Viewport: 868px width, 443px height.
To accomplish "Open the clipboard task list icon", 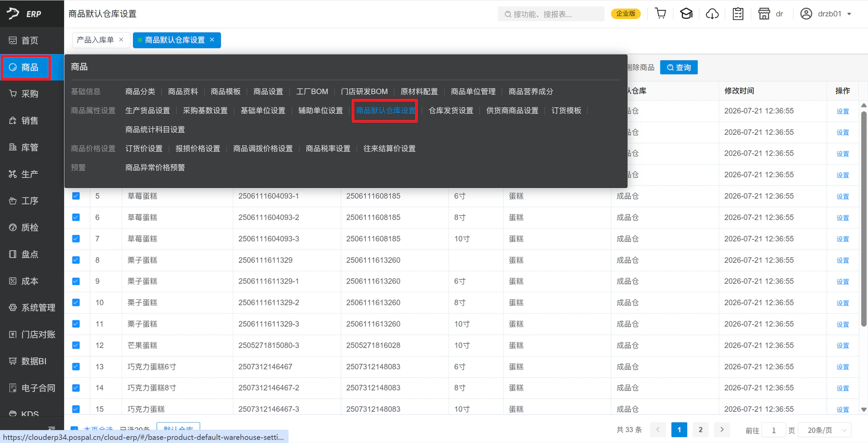I will coord(738,14).
